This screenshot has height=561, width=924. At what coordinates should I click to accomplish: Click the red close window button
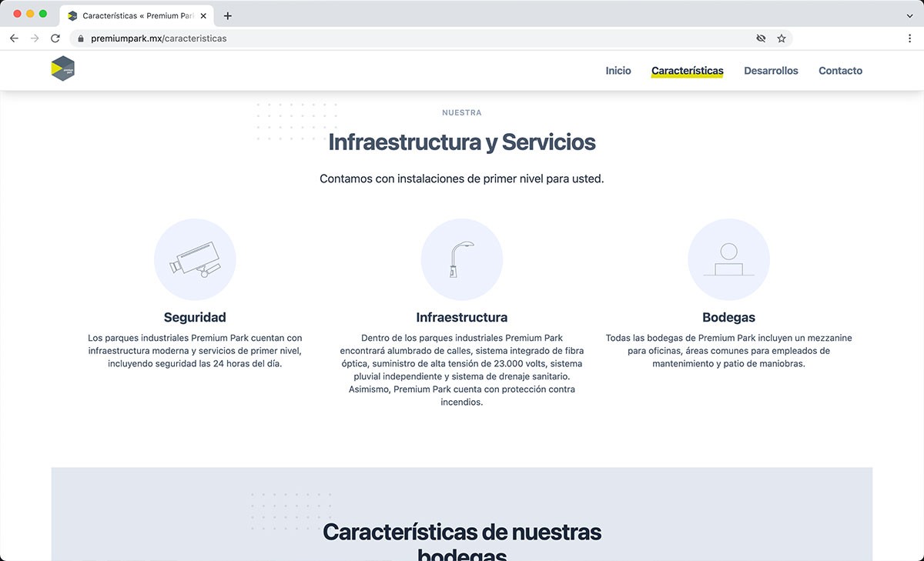pyautogui.click(x=18, y=14)
